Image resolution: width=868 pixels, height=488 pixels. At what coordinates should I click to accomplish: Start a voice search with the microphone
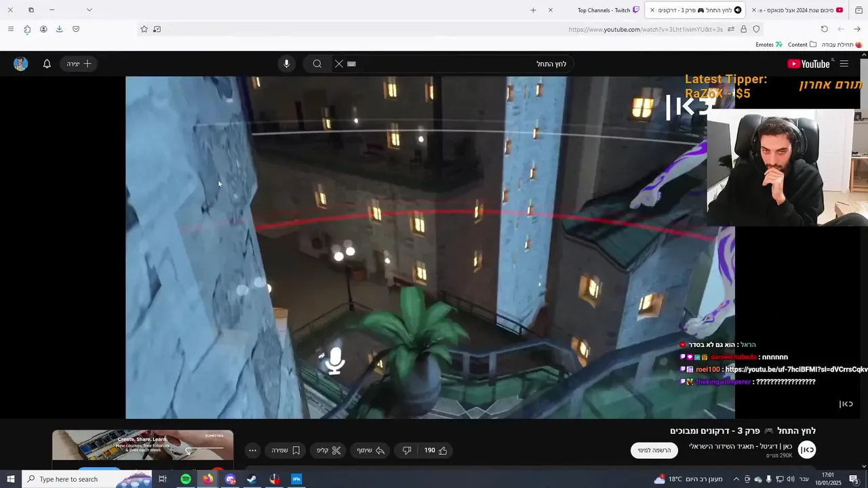pos(286,64)
